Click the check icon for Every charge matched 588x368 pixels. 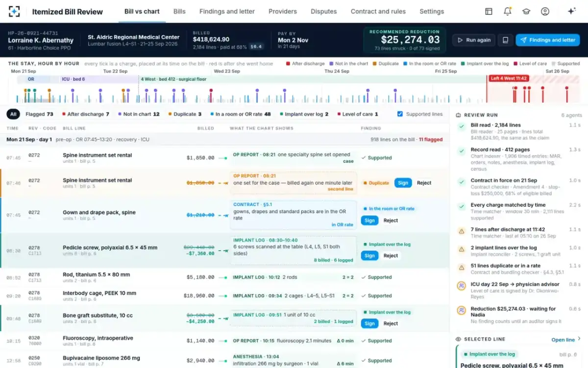click(x=461, y=207)
